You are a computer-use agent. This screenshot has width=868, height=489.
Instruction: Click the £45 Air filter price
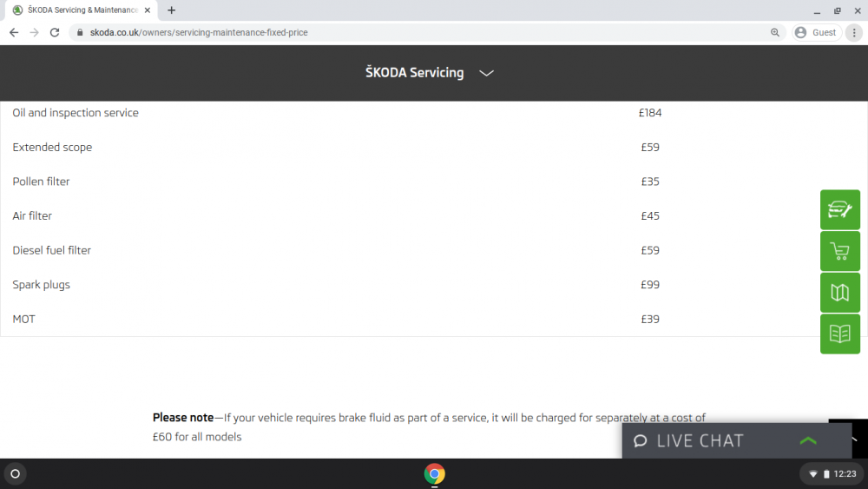pos(650,216)
